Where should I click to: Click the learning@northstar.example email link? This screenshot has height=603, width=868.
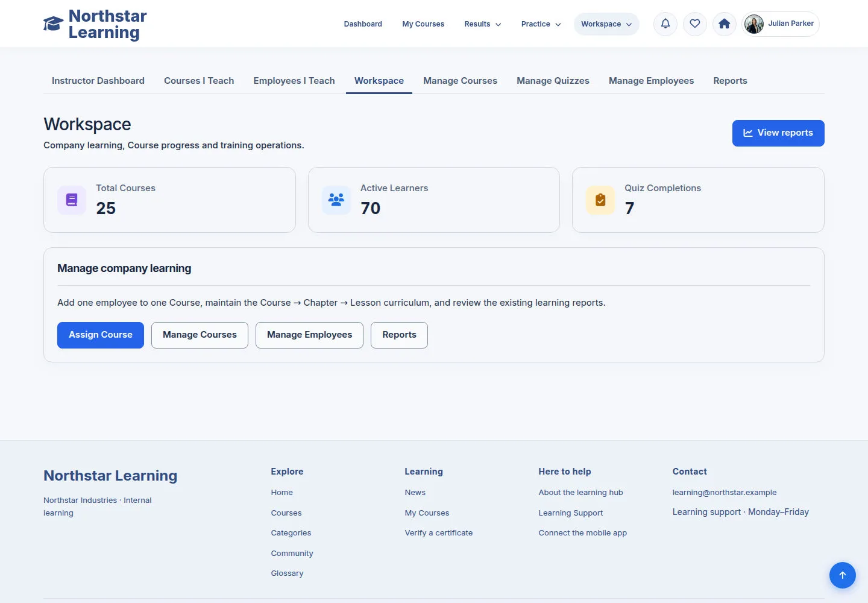coord(725,493)
